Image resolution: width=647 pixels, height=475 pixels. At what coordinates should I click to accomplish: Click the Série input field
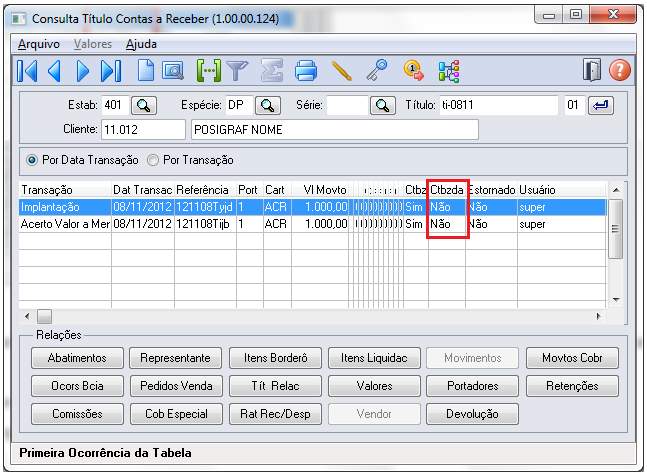coord(347,105)
